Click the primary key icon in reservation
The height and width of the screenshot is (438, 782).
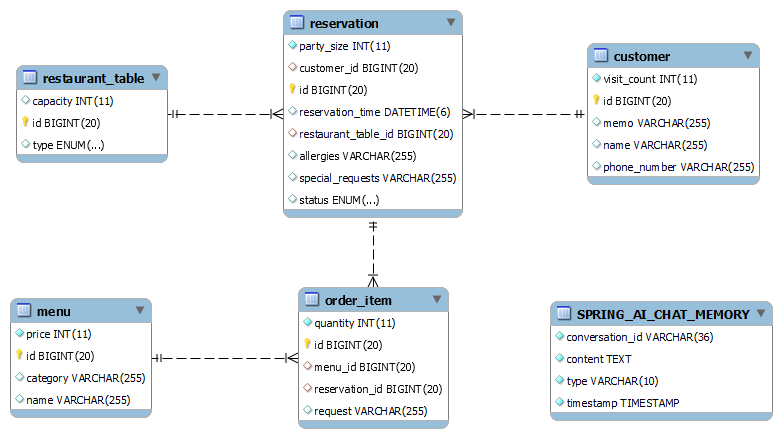point(293,90)
